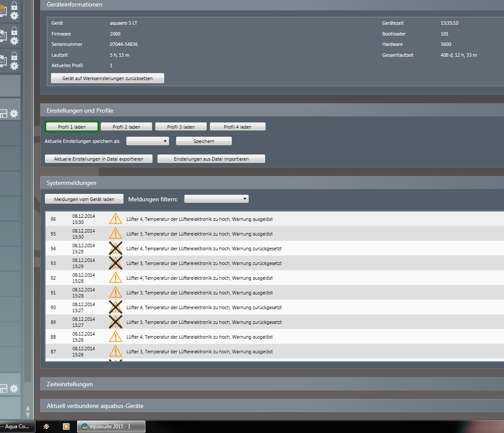The image size is (504, 433).
Task: Load profile 1 with 'Profil 1 laden'
Action: [x=72, y=127]
